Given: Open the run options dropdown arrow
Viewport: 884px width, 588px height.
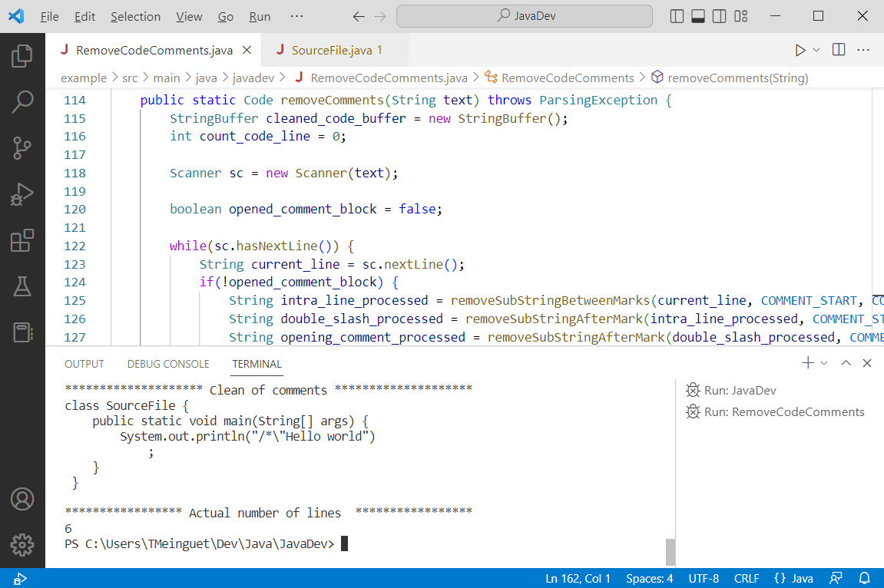Looking at the screenshot, I should [x=816, y=51].
